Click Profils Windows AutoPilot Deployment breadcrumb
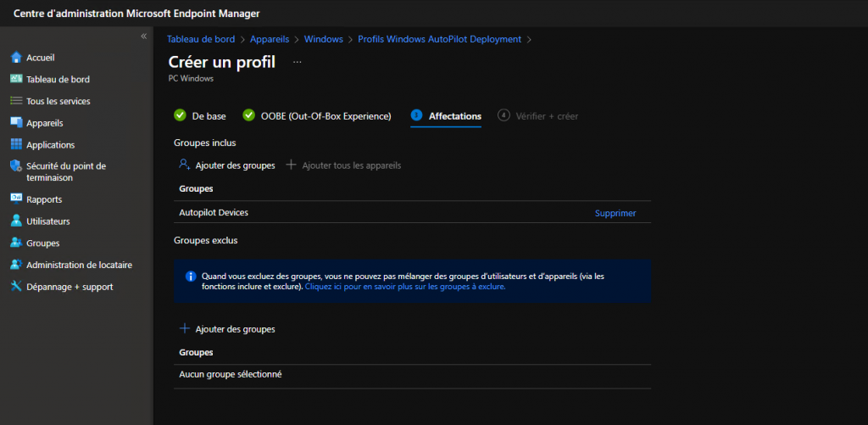868x425 pixels. pos(440,39)
